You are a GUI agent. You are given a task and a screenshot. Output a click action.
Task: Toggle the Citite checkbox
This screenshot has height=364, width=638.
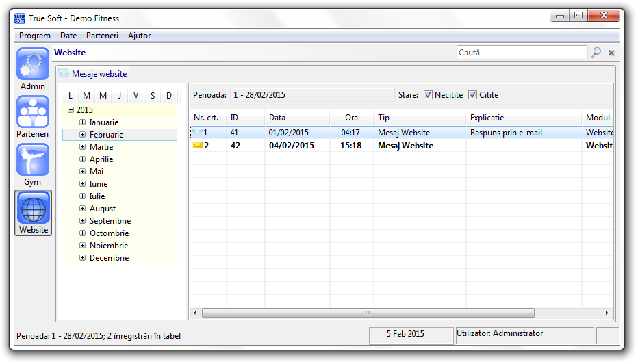[x=472, y=95]
